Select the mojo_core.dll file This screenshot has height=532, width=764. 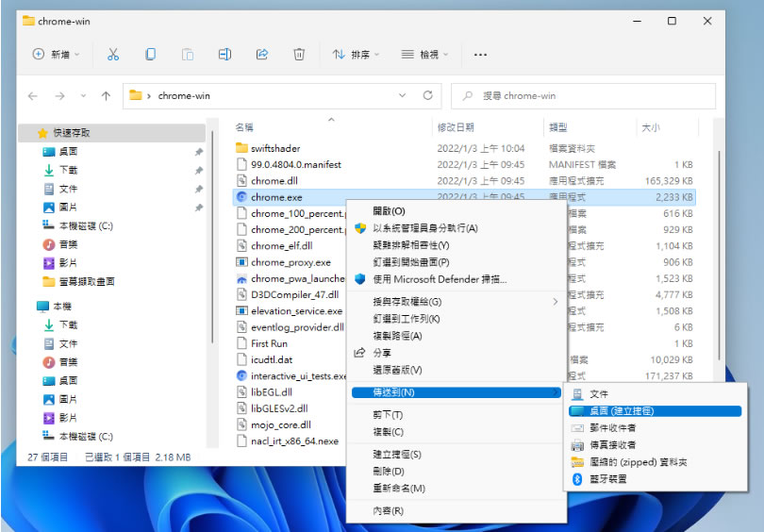point(281,424)
